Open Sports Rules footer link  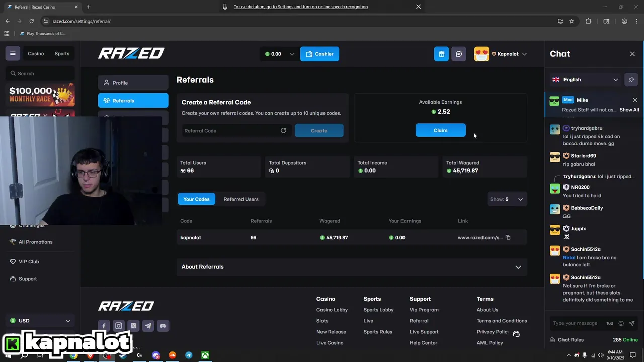378,332
